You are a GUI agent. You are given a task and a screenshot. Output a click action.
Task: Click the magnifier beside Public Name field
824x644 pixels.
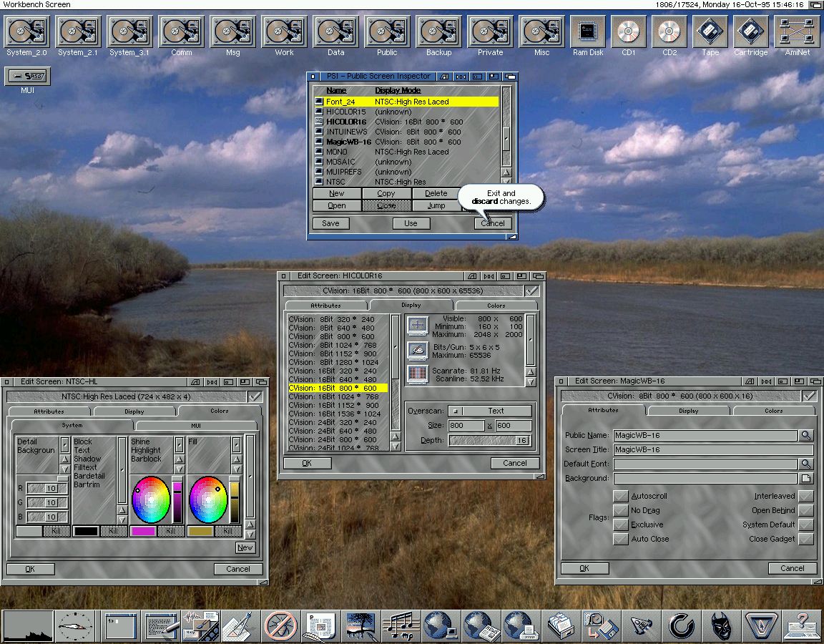tap(806, 435)
